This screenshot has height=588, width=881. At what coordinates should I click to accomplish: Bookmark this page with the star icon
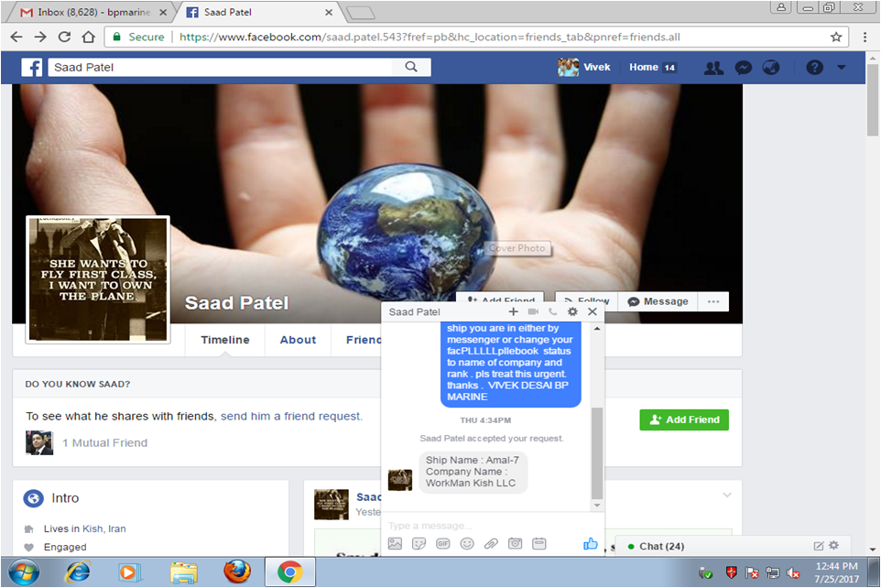pos(836,37)
